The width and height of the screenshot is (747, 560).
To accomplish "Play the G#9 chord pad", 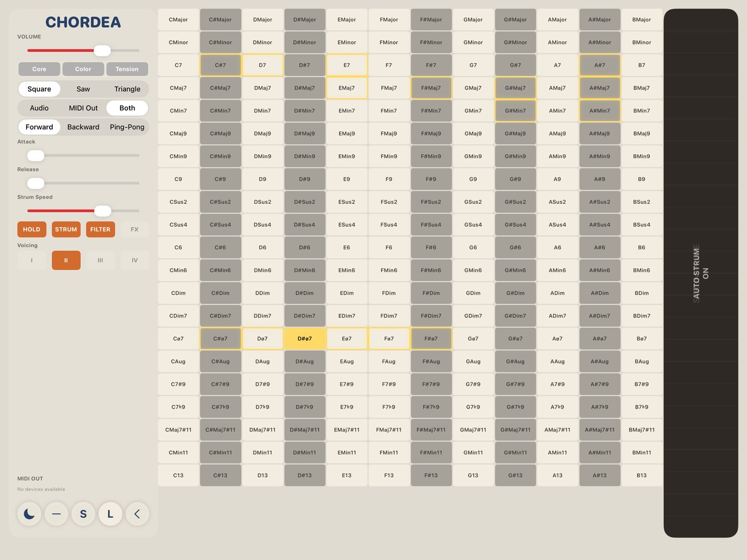I will (515, 179).
